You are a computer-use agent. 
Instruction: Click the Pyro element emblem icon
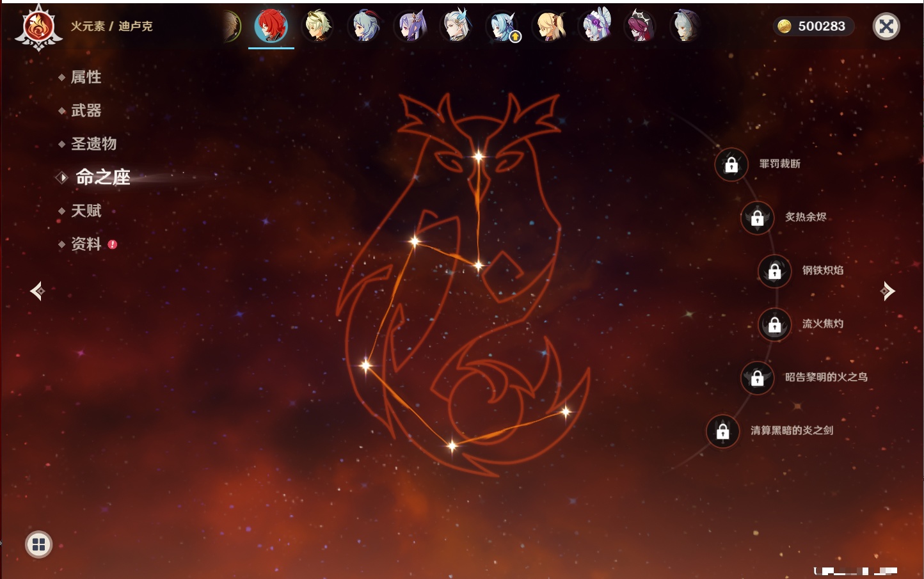(x=38, y=28)
